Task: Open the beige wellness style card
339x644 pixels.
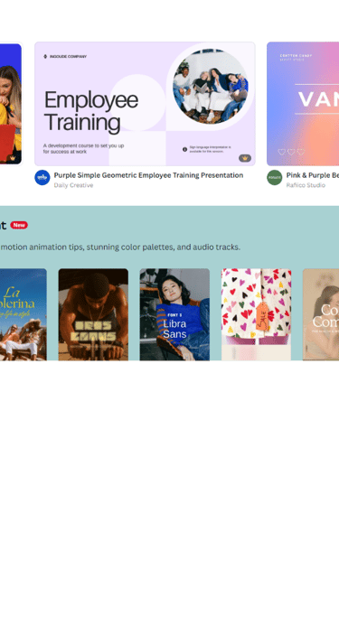Action: tap(321, 314)
